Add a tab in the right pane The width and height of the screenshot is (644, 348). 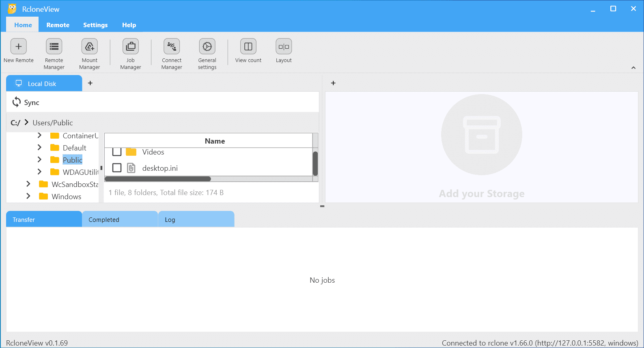click(333, 83)
